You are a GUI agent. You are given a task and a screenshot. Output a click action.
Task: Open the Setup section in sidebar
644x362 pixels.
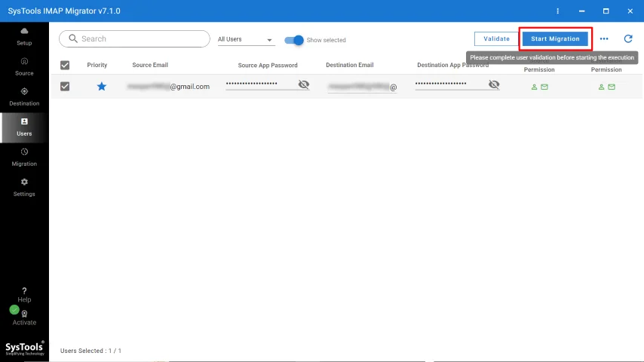click(24, 37)
